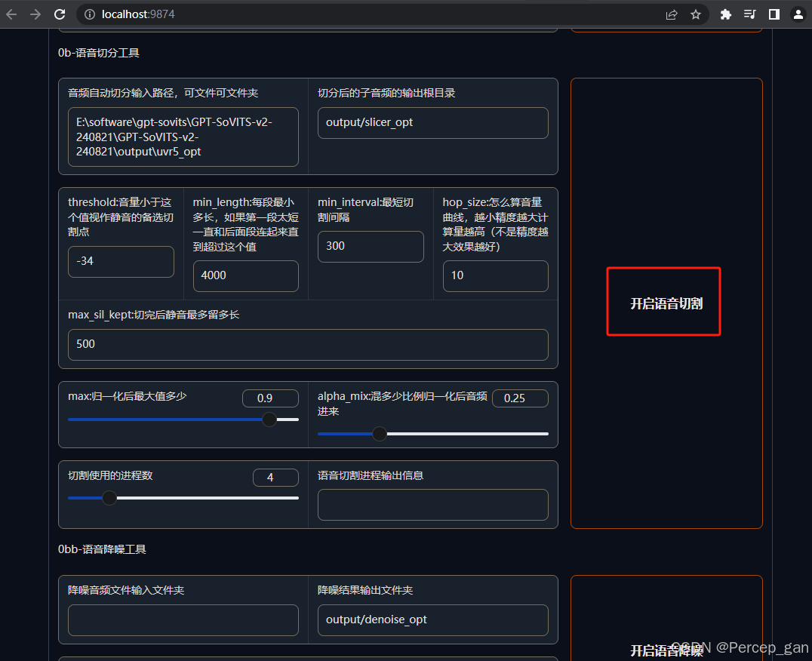This screenshot has height=661, width=812.
Task: Open browser profile avatar icon
Action: click(798, 14)
